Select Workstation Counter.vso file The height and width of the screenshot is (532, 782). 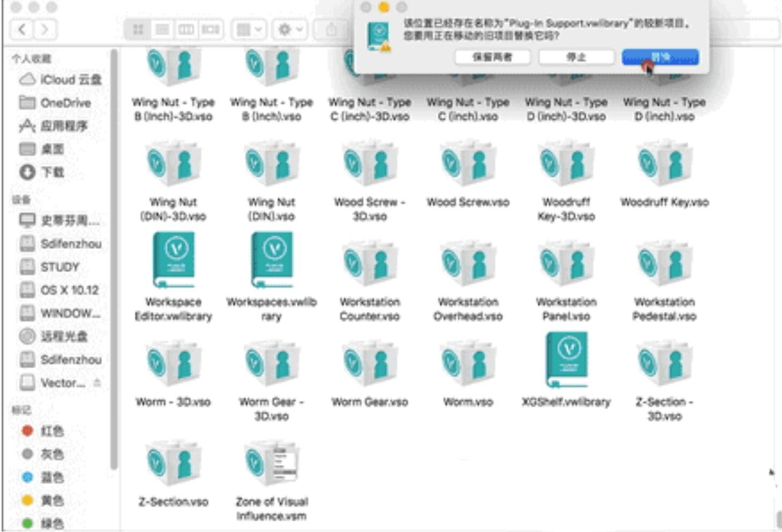point(370,282)
